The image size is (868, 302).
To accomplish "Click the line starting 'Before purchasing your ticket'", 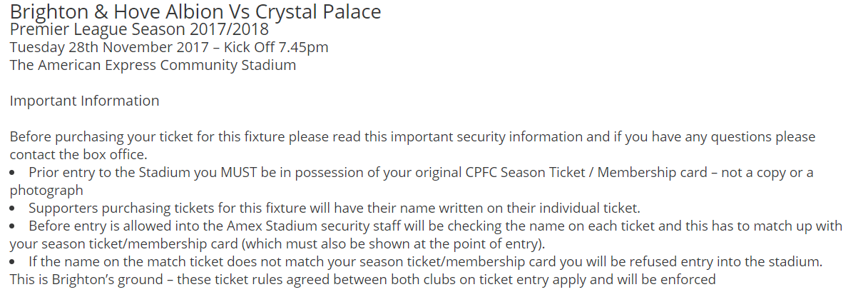I will 412,136.
